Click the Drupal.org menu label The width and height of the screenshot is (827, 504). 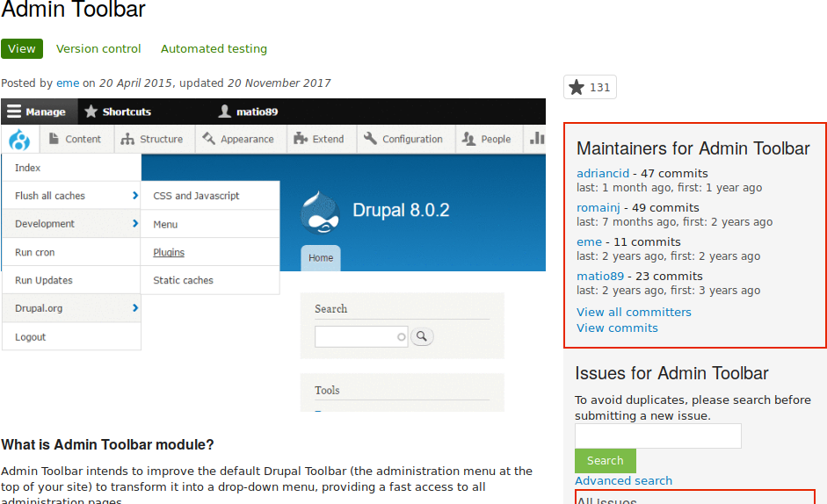pos(39,308)
